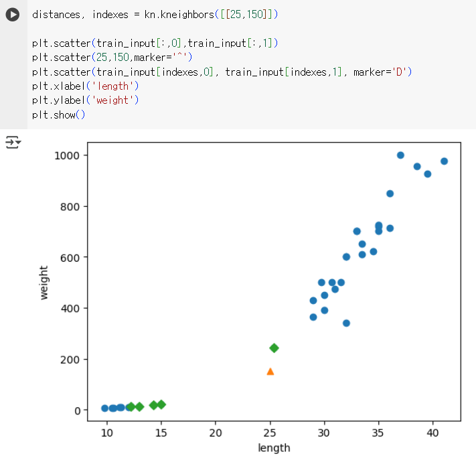Click the 'length' x-axis label
The height and width of the screenshot is (462, 476).
pyautogui.click(x=274, y=448)
